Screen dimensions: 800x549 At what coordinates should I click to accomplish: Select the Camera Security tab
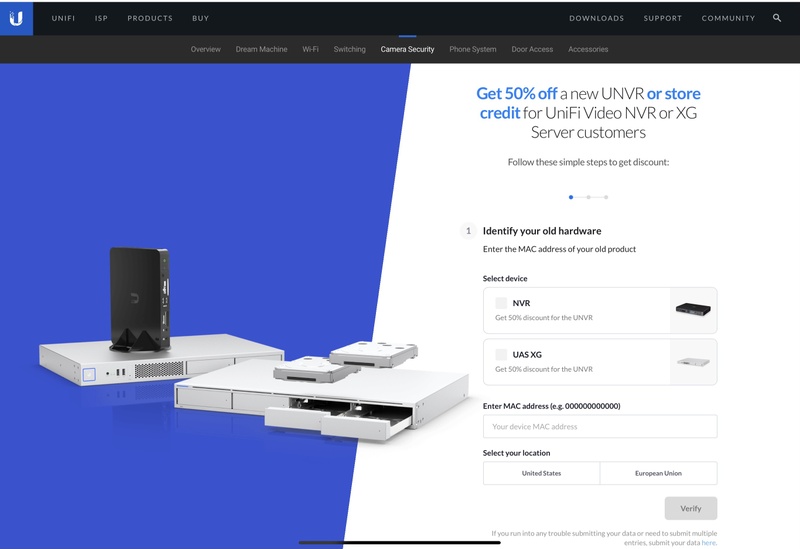click(x=407, y=49)
